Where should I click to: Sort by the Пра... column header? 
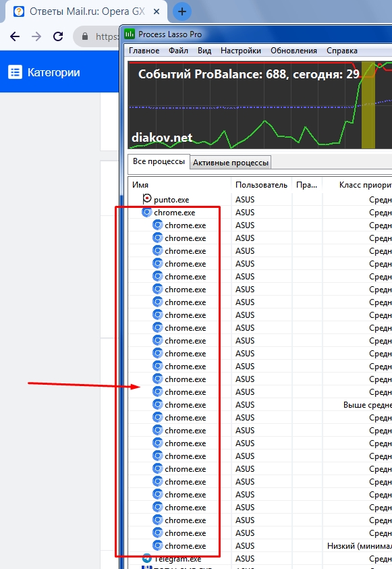point(307,185)
